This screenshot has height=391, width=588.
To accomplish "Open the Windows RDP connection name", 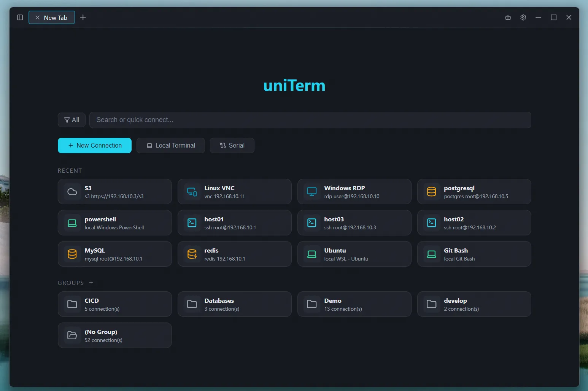I will point(345,188).
